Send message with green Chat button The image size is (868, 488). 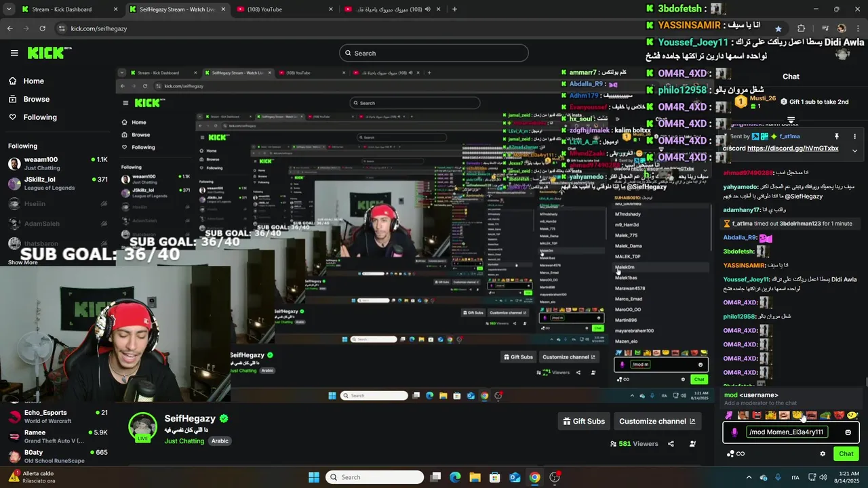[846, 453]
